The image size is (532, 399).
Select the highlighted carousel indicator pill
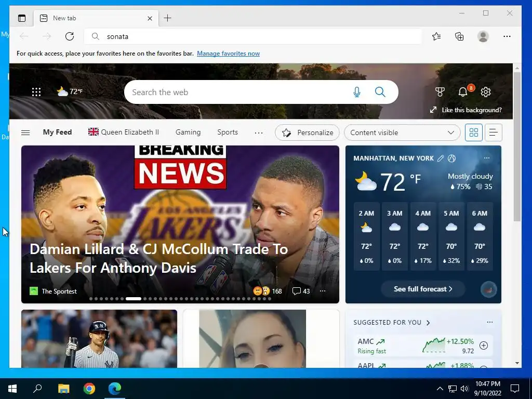click(134, 299)
